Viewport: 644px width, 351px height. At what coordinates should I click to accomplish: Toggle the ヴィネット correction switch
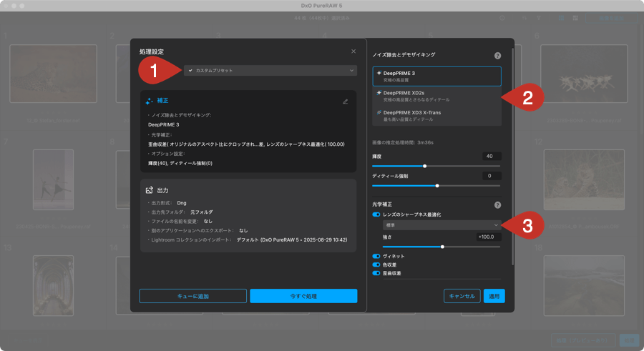coord(376,256)
